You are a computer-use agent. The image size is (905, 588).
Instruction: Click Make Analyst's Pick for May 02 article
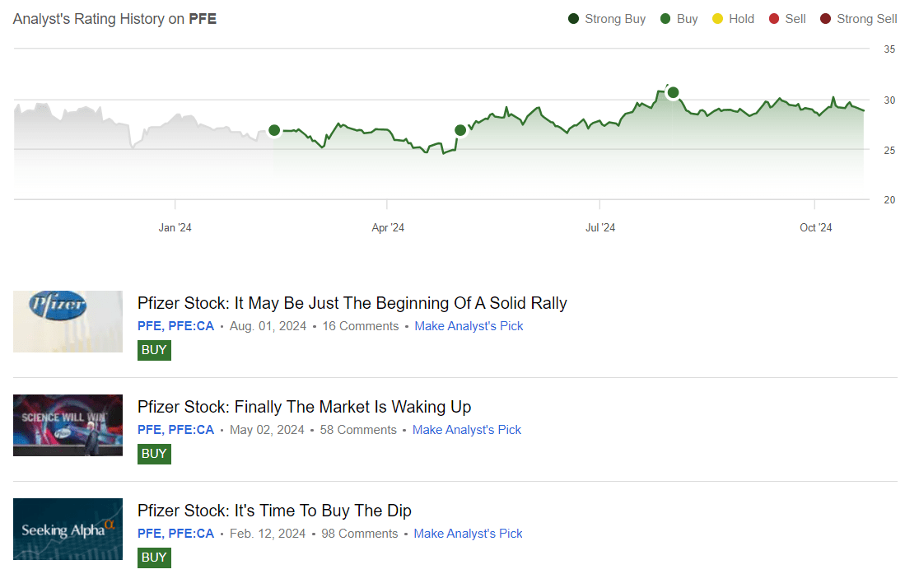click(x=467, y=430)
